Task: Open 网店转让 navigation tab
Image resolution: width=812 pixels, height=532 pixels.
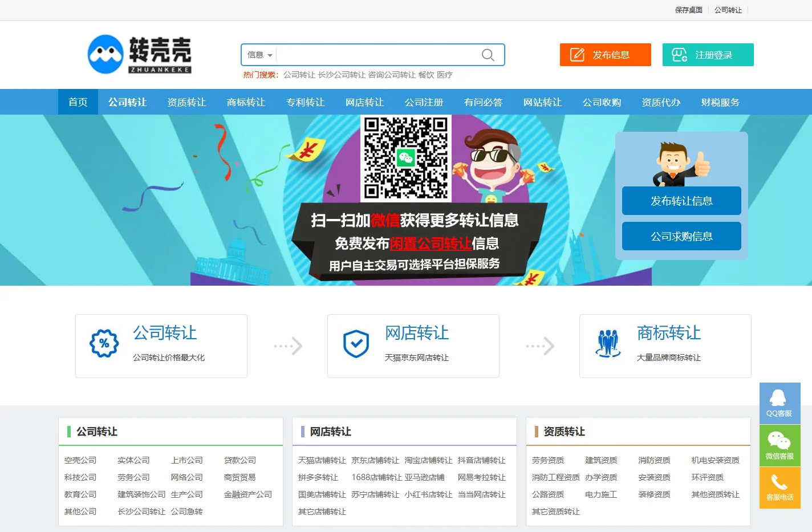Action: 365,102
